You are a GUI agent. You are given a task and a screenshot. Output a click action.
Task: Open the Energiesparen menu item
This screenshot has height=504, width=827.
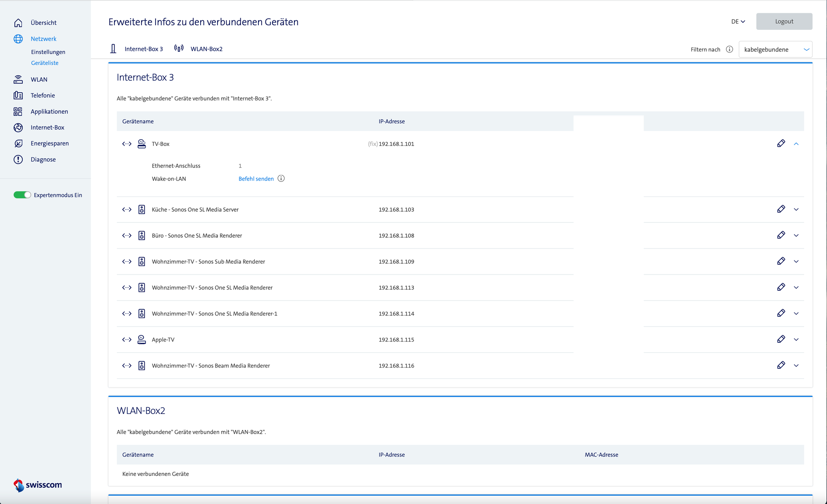coord(50,143)
